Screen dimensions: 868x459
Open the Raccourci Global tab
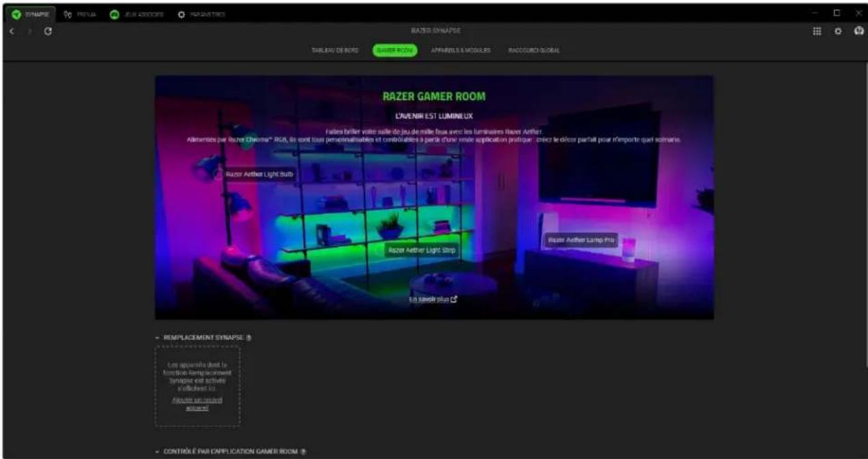click(x=534, y=51)
